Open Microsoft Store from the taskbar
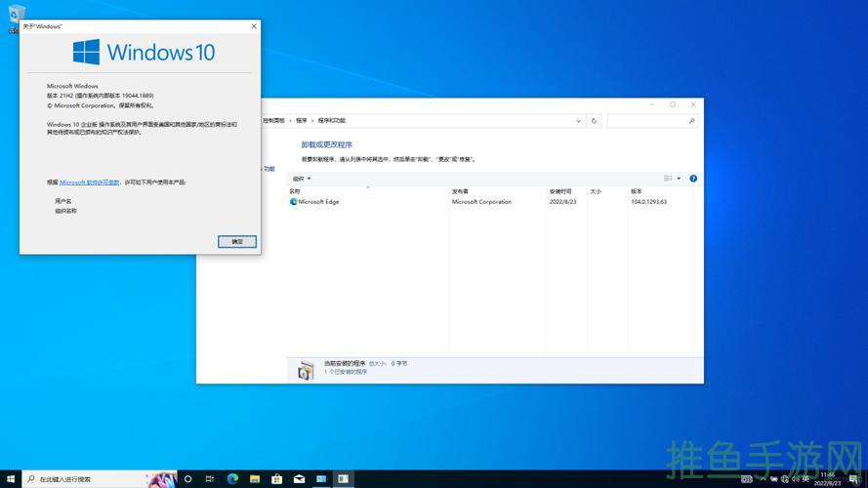 [277, 479]
